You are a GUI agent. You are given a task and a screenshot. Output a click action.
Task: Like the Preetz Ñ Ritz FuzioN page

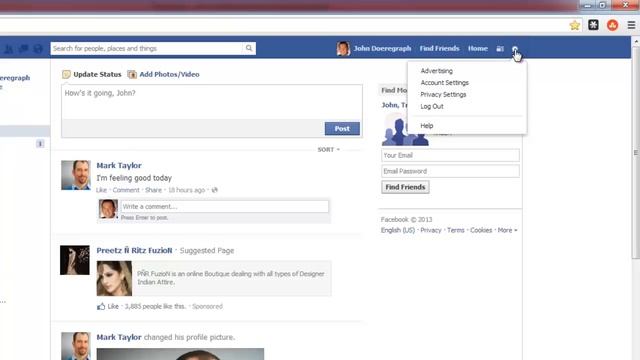[113, 306]
